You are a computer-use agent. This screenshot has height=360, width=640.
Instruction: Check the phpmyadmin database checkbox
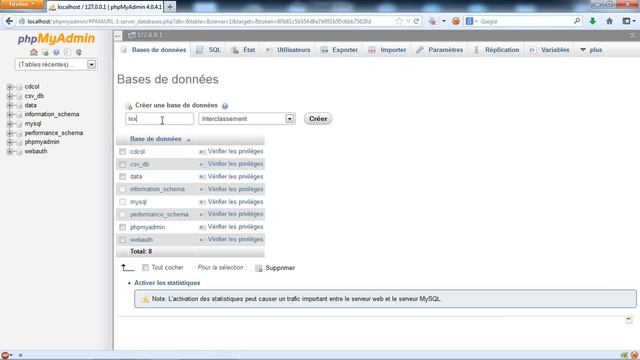point(122,227)
